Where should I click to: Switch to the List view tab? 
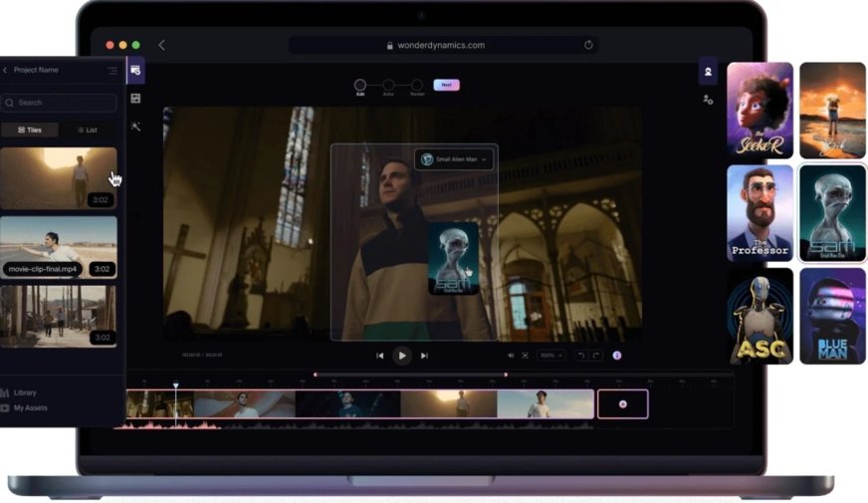coord(88,129)
